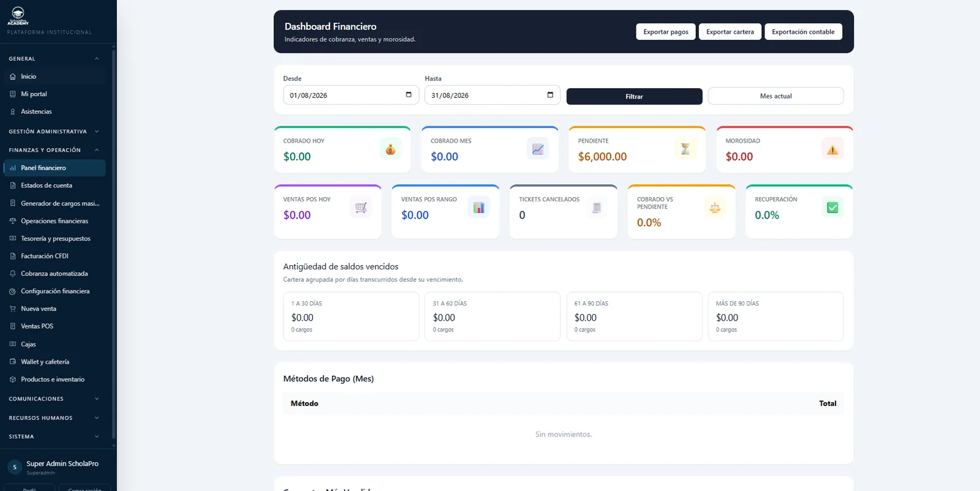Viewport: 980px width, 491px height.
Task: Open the Desde date calendar picker
Action: point(409,95)
